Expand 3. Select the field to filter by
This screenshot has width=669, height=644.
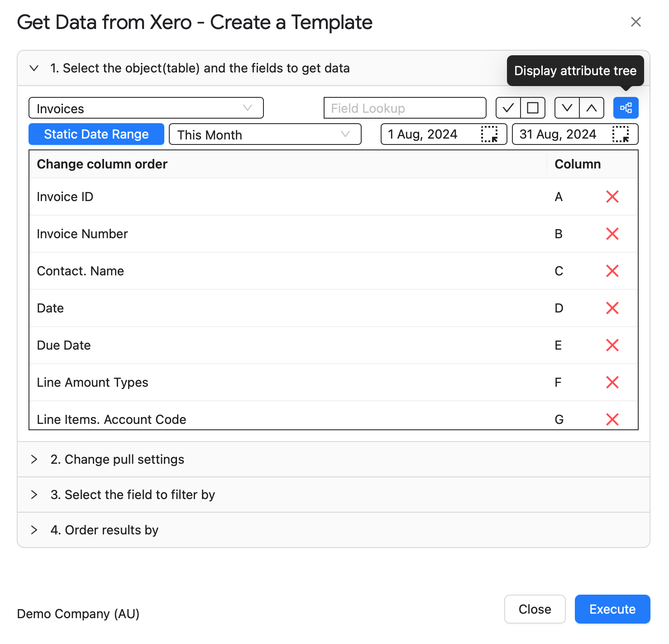pyautogui.click(x=334, y=495)
